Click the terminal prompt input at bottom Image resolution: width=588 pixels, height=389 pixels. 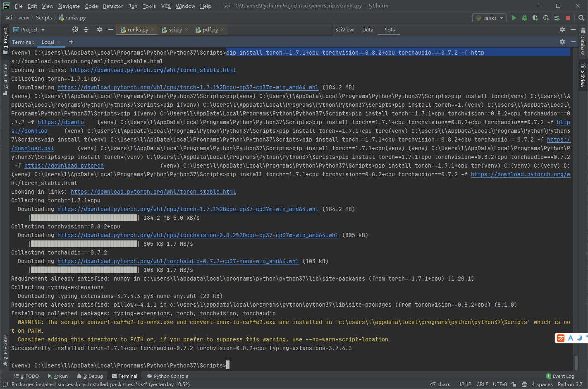pyautogui.click(x=228, y=365)
